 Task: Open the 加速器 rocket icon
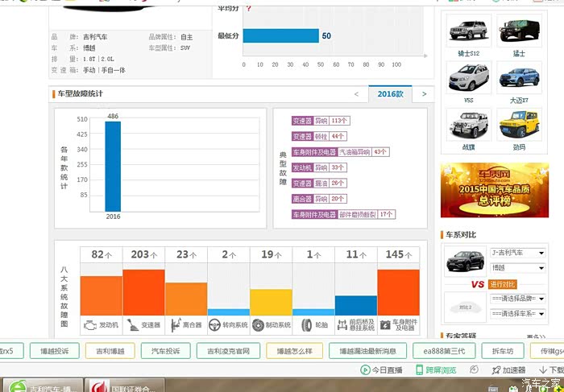point(496,369)
